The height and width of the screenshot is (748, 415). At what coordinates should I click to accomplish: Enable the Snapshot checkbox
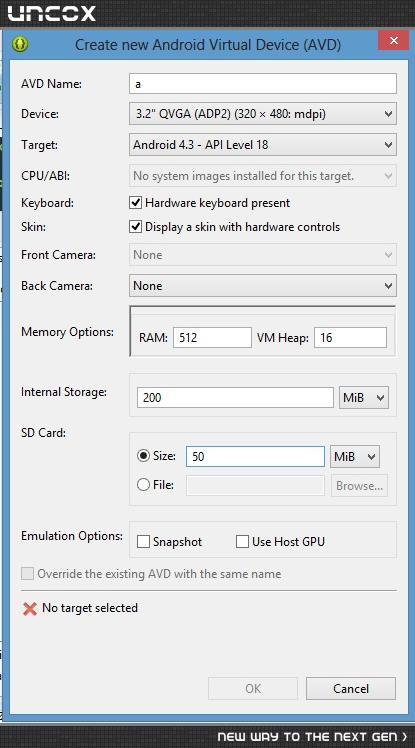point(143,541)
